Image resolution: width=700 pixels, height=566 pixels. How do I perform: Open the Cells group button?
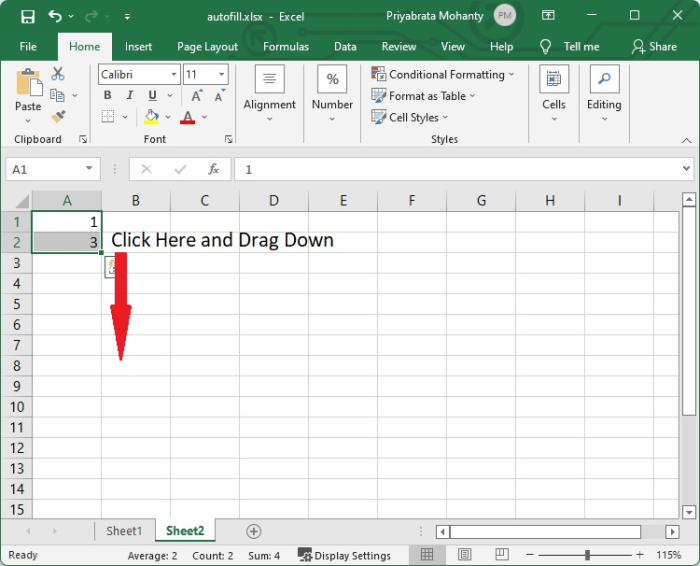point(554,94)
